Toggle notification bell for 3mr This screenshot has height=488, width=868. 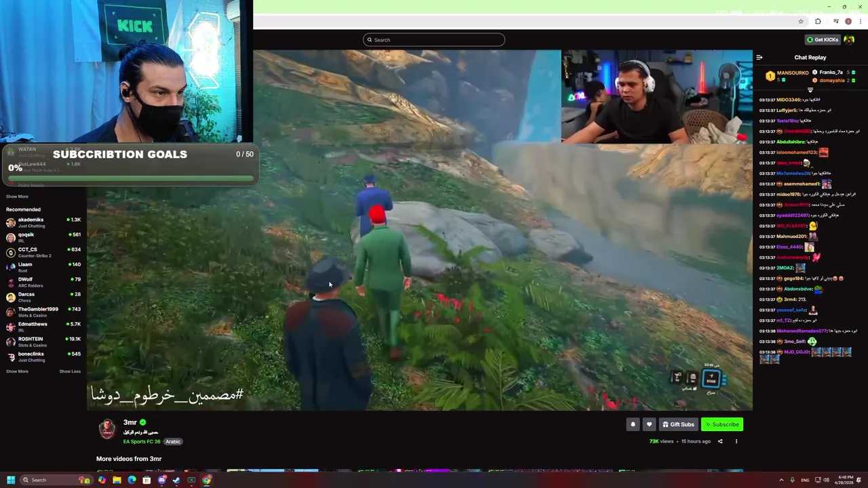coord(633,424)
